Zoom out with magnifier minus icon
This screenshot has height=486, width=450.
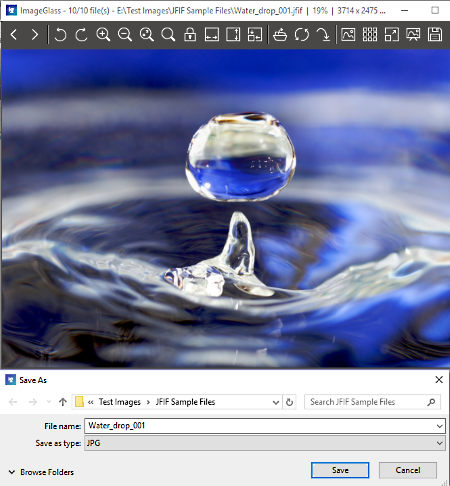125,34
